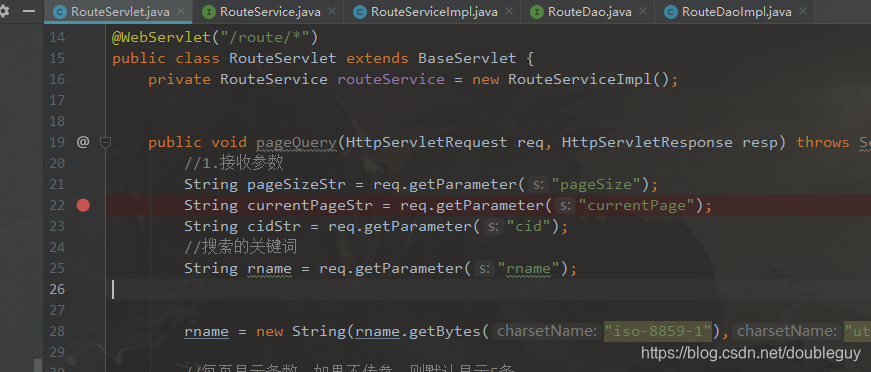Click line number 16 in the gutter
This screenshot has width=871, height=372.
coord(58,79)
